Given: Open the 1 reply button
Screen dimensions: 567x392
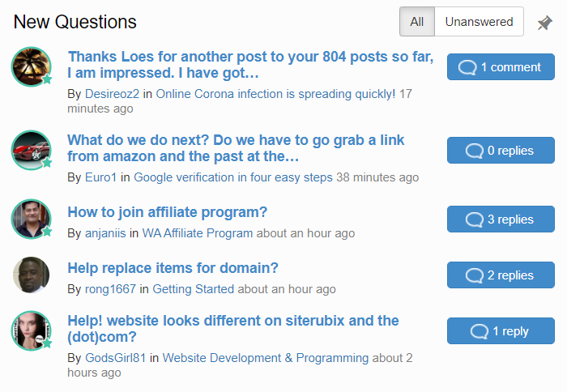Looking at the screenshot, I should (501, 331).
